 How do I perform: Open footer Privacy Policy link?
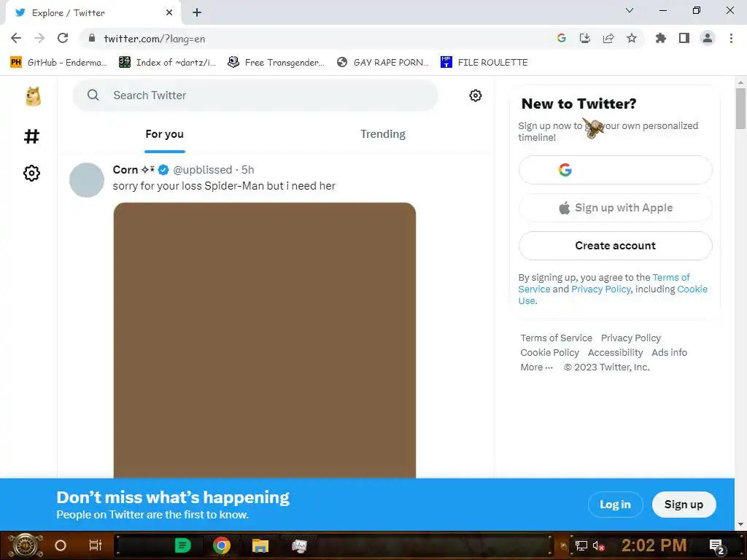[631, 338]
